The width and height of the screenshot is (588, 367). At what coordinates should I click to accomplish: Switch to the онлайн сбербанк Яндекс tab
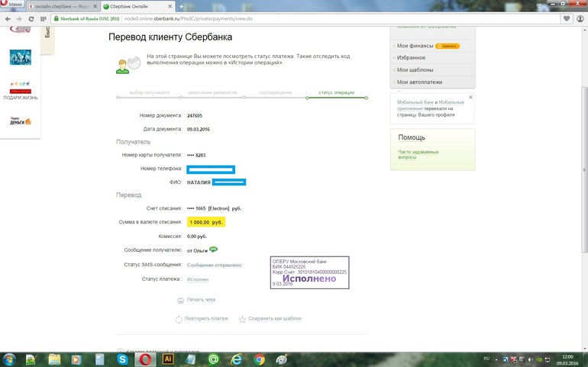[x=63, y=6]
